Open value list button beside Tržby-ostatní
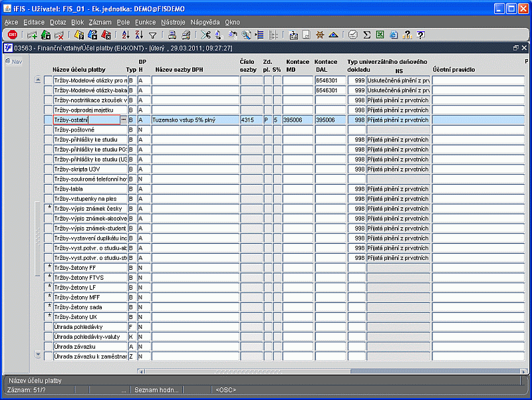 pos(123,120)
